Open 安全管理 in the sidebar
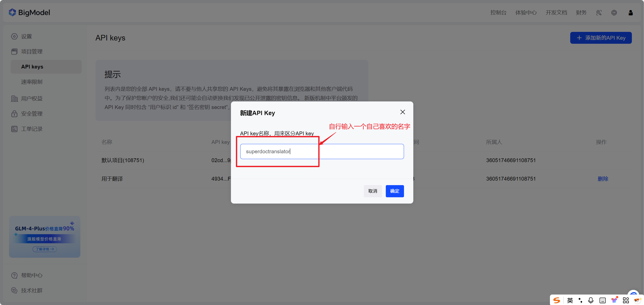644x305 pixels. click(x=32, y=114)
